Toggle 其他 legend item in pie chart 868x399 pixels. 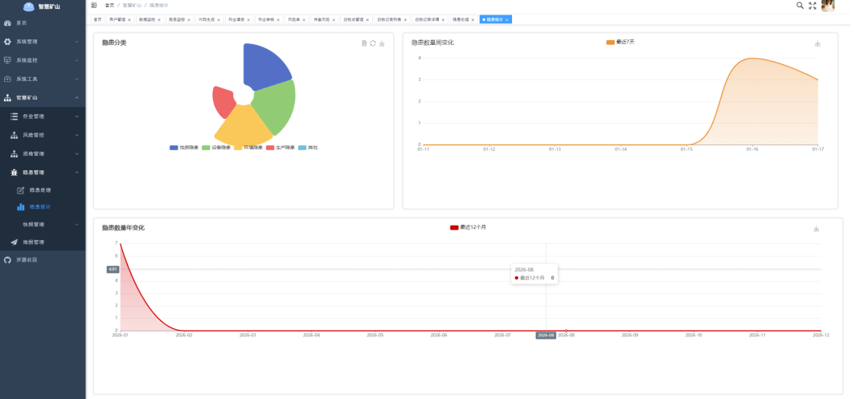[308, 148]
